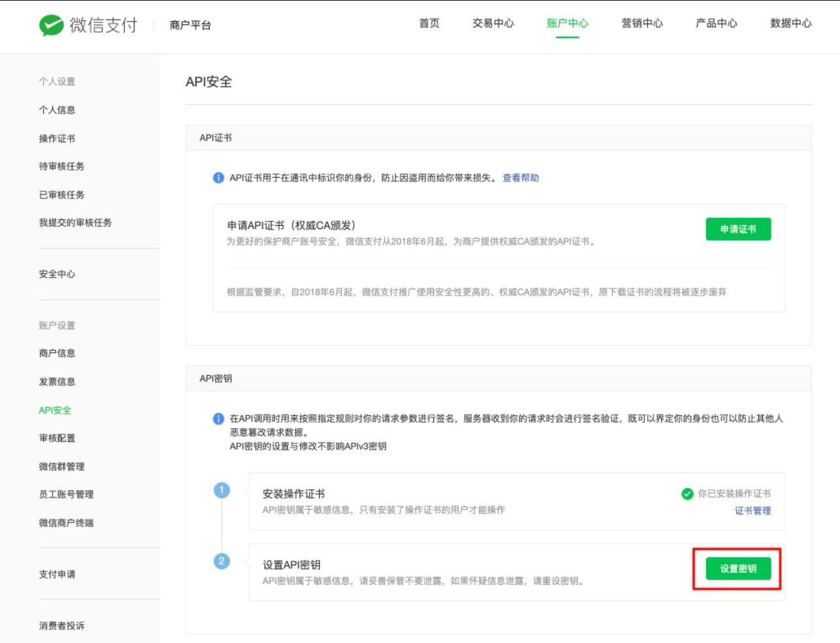
Task: Click the API证书 section header
Action: tap(216, 138)
